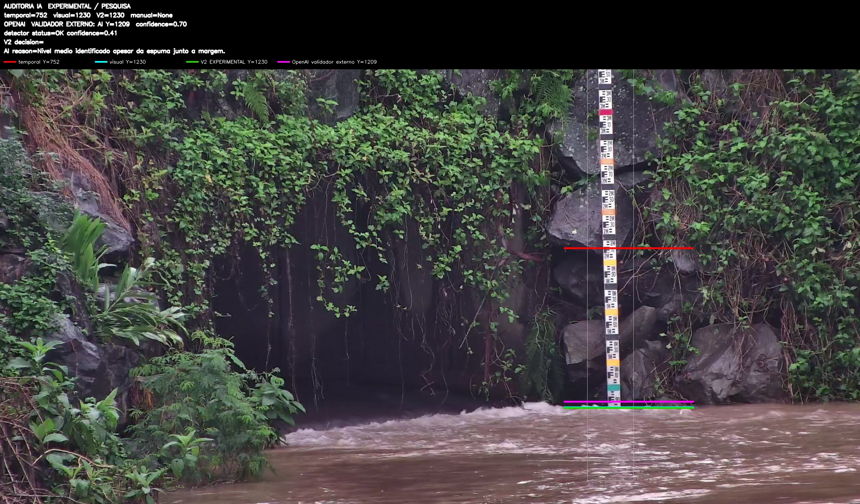Click the "2M 50" mark on staff gauge
This screenshot has height=504, width=860.
(608, 200)
